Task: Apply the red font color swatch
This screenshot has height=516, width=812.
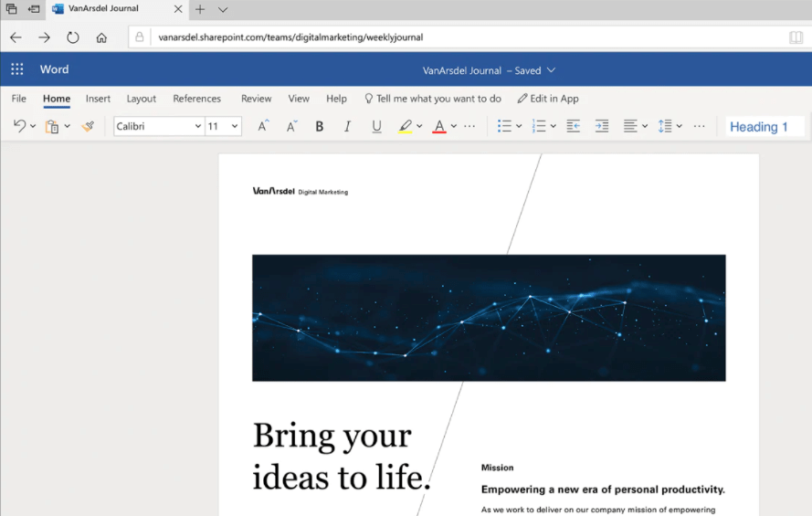Action: point(438,127)
